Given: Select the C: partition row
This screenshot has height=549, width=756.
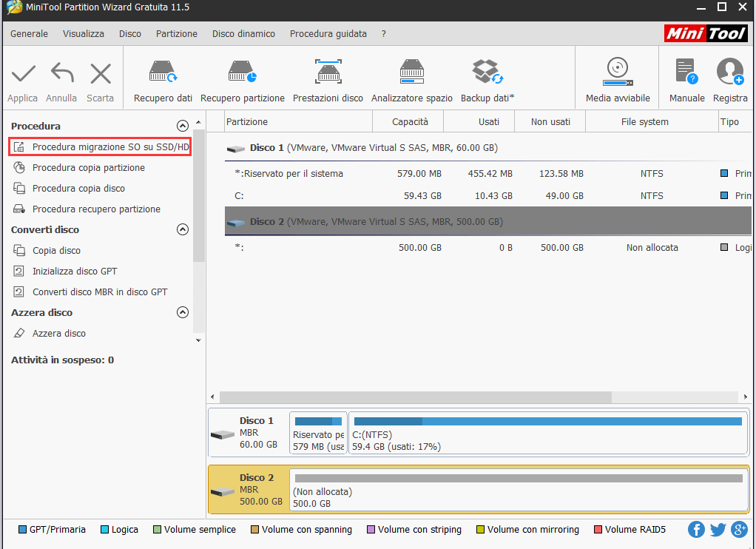Looking at the screenshot, I should pos(444,196).
